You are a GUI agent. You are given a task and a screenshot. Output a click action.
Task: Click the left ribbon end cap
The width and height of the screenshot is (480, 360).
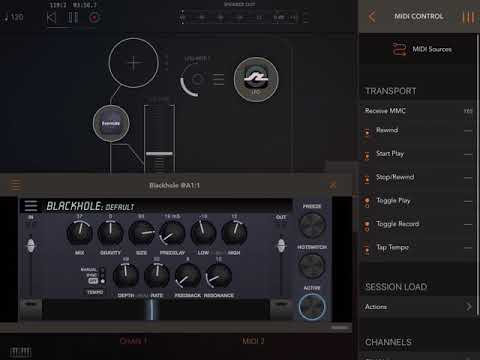pyautogui.click(x=31, y=309)
